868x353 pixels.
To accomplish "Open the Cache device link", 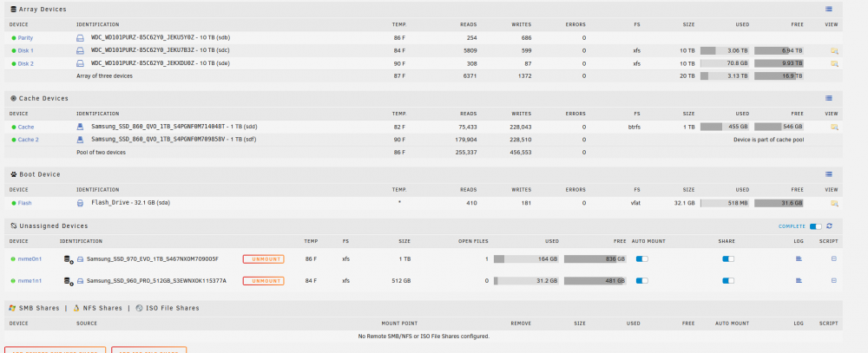I will pos(26,127).
